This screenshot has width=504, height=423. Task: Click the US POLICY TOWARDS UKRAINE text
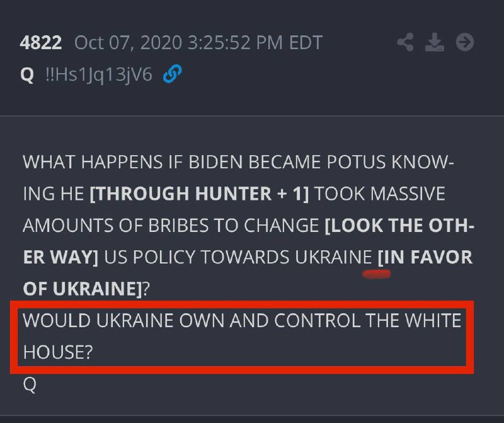coord(238,257)
